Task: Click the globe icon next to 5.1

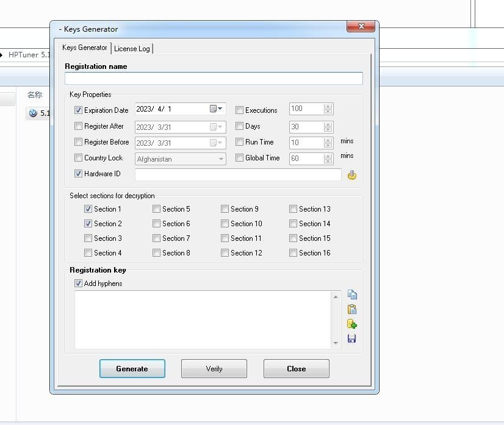Action: tap(32, 112)
